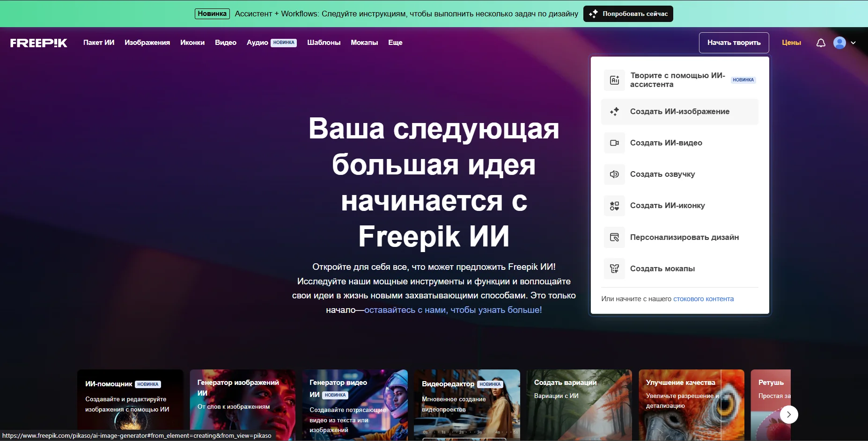Image resolution: width=868 pixels, height=441 pixels.
Task: Open the Аудио menu
Action: (257, 43)
